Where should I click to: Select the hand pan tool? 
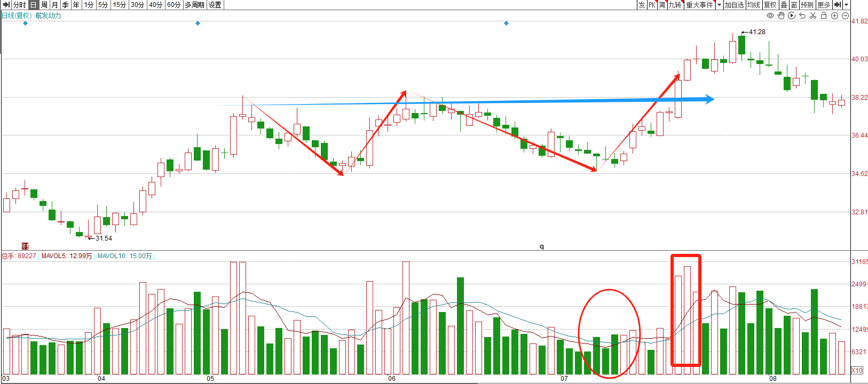point(781,15)
